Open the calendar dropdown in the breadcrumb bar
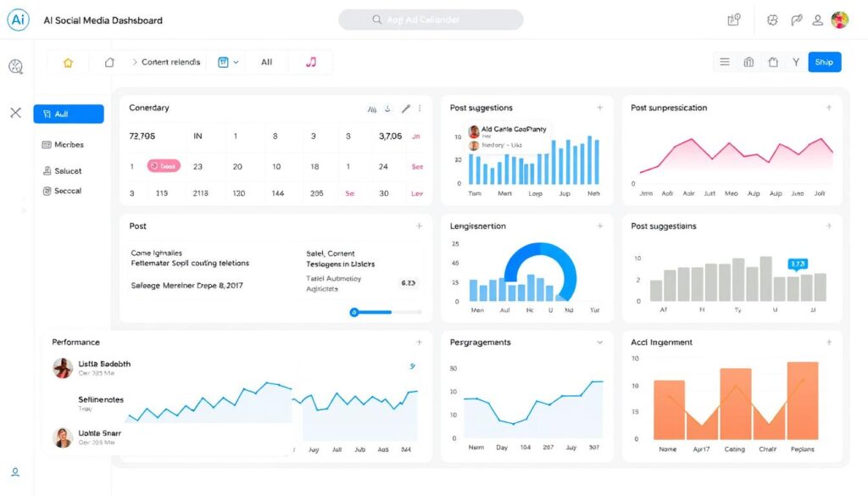Viewport: 868px width, 496px height. click(x=228, y=62)
